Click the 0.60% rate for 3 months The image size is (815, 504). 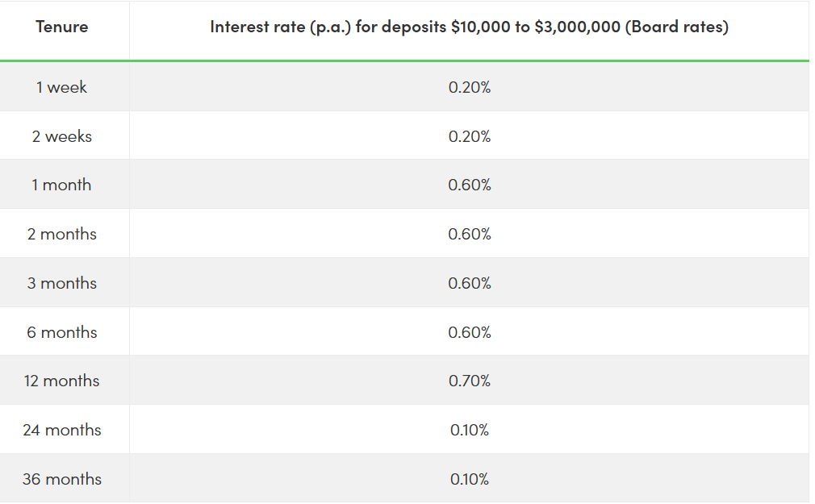point(470,283)
